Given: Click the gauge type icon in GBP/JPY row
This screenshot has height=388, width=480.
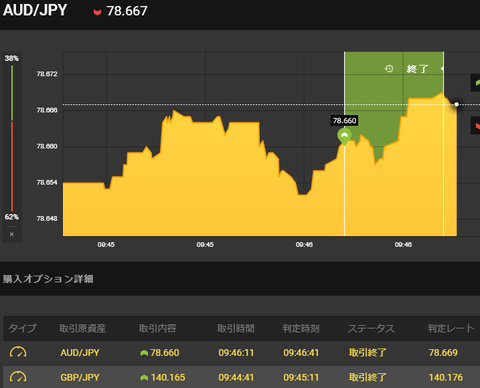Looking at the screenshot, I should pyautogui.click(x=18, y=377).
